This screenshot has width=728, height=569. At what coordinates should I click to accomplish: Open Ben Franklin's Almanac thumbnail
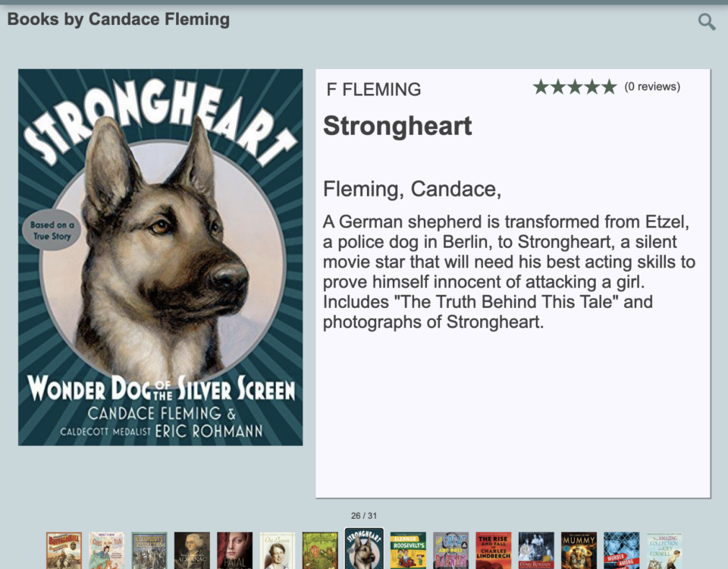(192, 551)
